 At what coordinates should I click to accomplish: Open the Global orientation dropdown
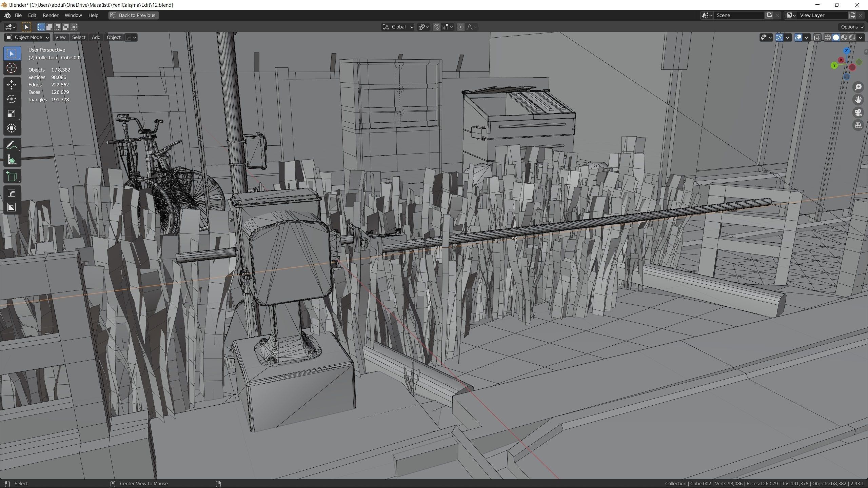click(398, 27)
